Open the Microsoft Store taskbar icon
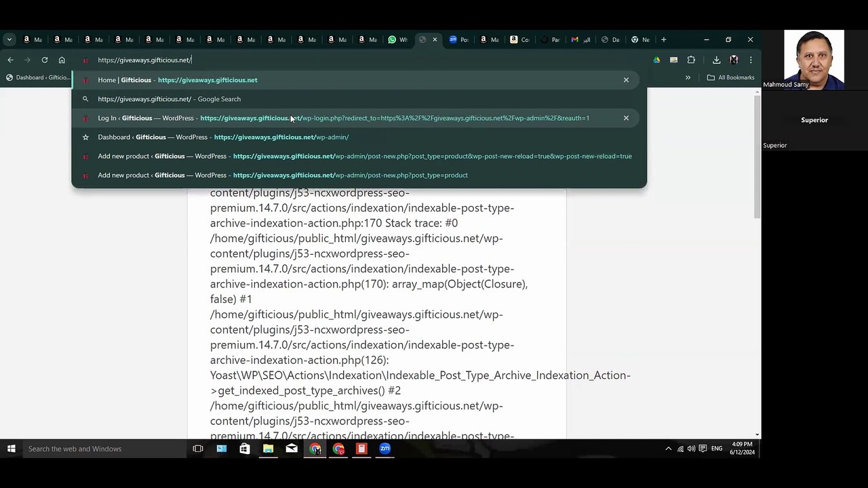 tap(245, 449)
